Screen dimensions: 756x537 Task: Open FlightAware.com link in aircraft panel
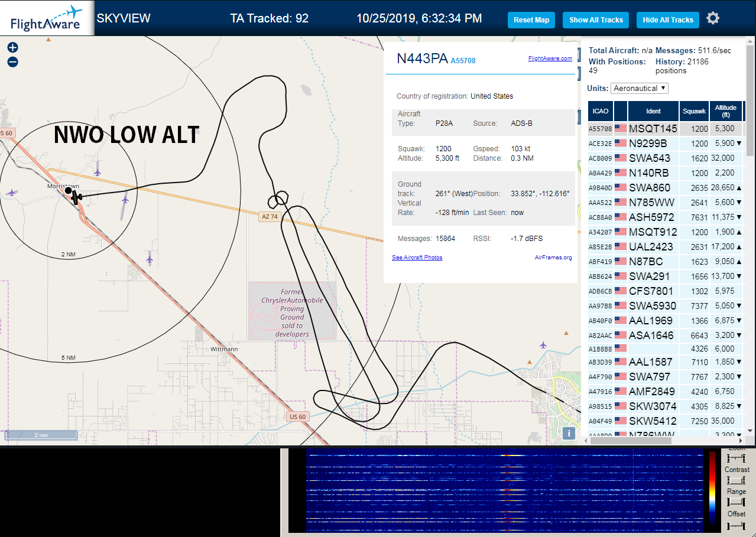pyautogui.click(x=550, y=58)
